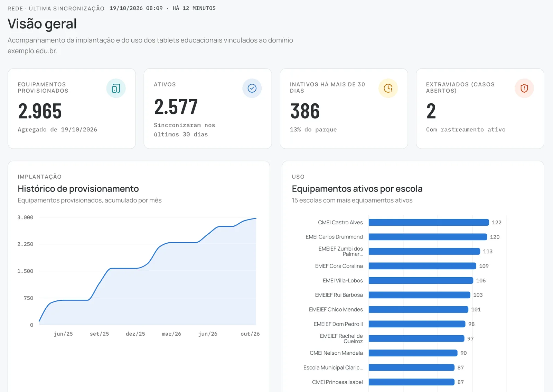Click the CMEI Castro Alves bar
553x392 pixels.
(x=429, y=223)
